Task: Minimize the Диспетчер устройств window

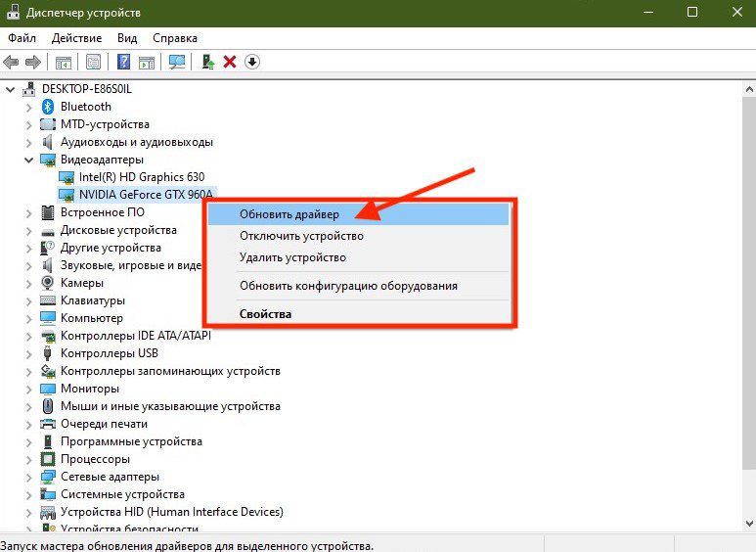Action: (648, 12)
